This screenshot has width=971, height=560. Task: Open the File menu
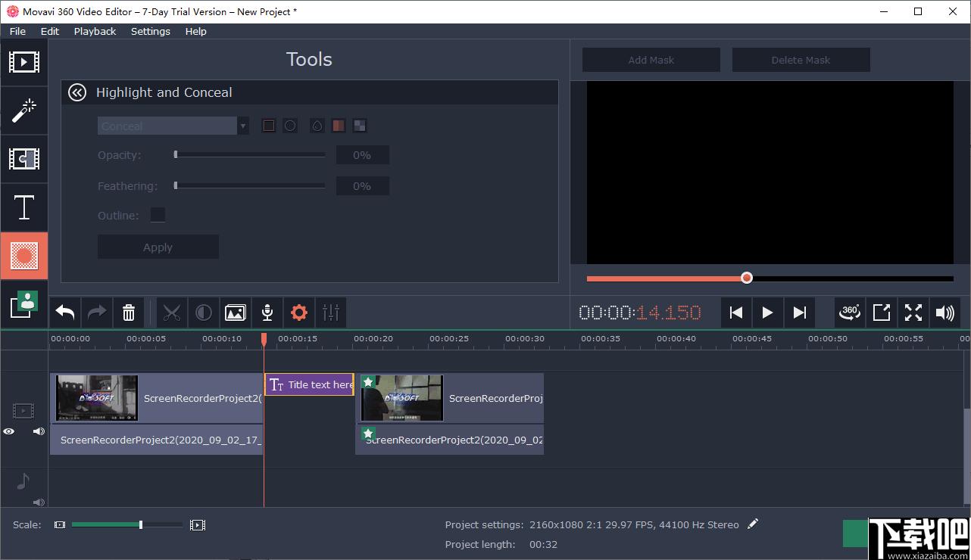pos(17,31)
